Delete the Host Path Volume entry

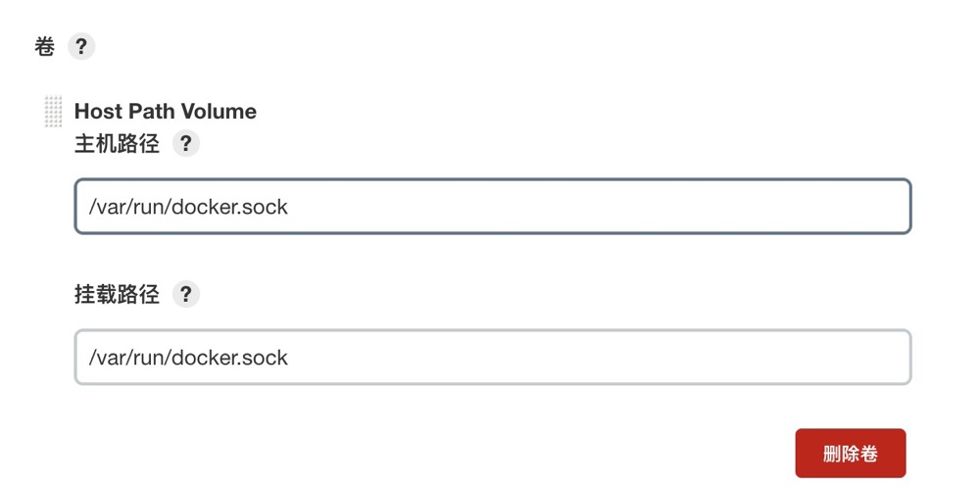850,454
